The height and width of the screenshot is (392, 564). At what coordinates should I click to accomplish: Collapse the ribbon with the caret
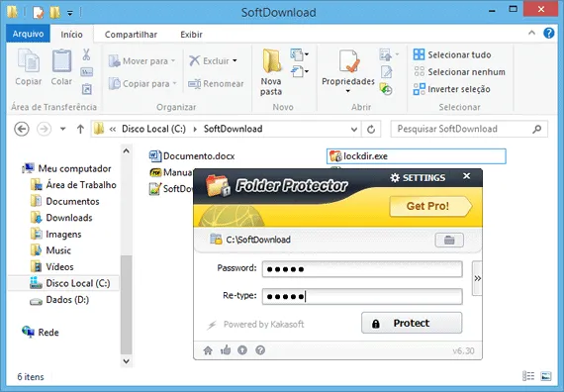tap(531, 33)
